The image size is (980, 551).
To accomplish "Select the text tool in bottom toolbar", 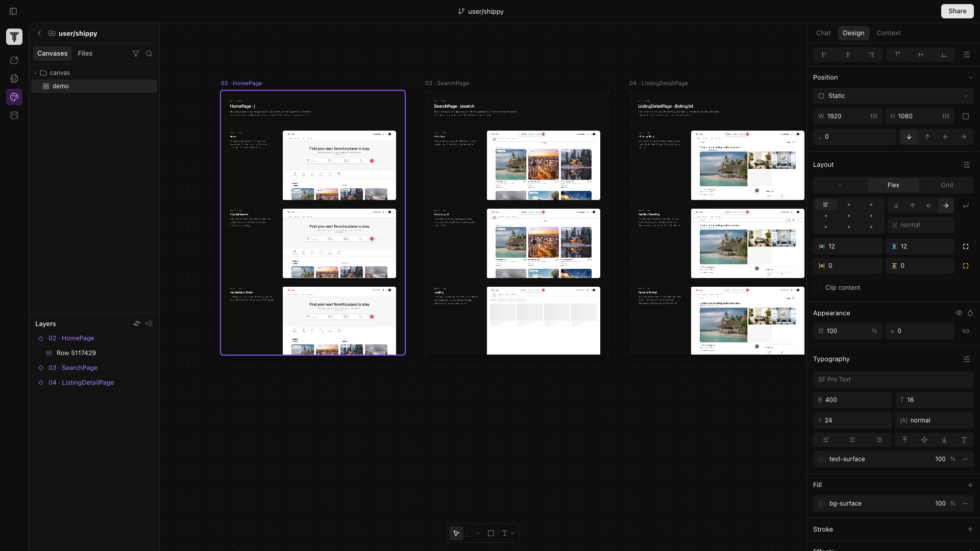I will (505, 533).
